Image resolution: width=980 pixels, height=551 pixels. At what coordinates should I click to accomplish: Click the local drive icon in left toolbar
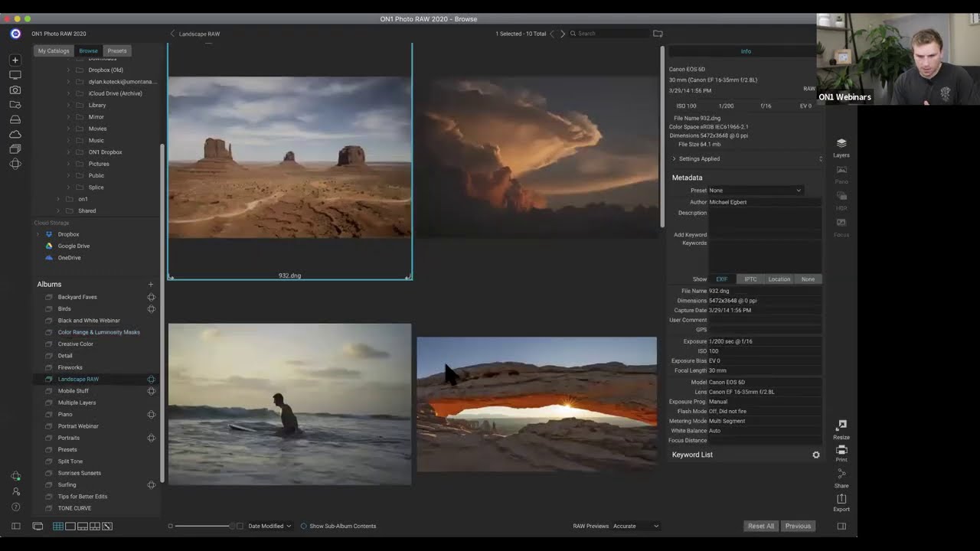point(15,119)
